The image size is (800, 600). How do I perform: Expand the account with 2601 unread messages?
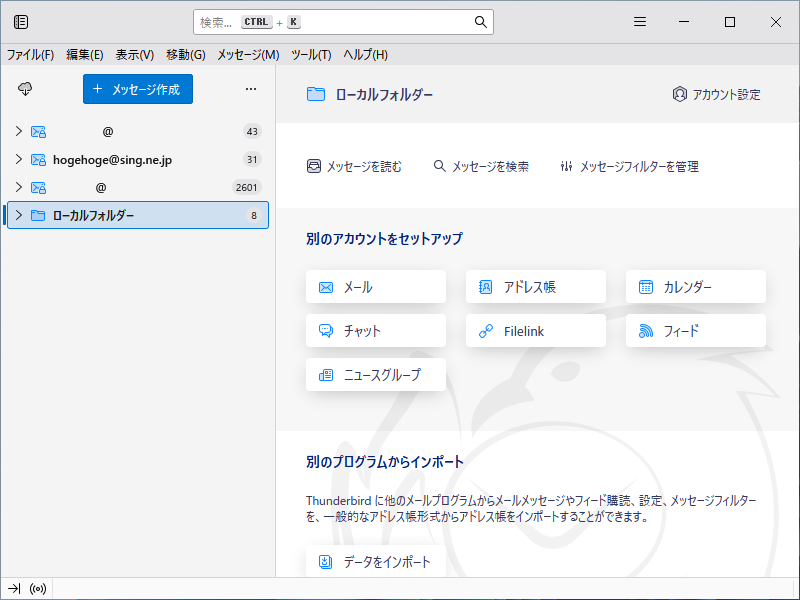[x=19, y=187]
